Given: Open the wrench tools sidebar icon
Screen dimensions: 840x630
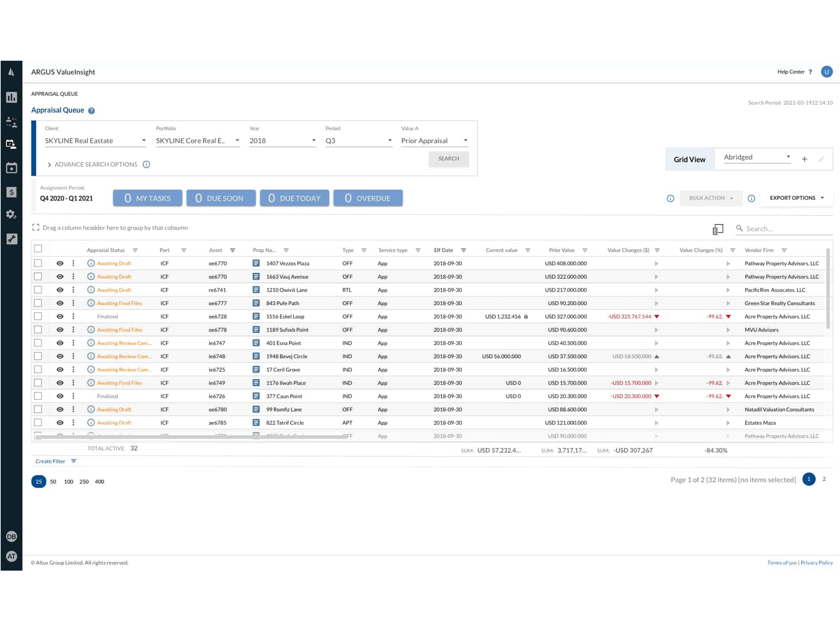Looking at the screenshot, I should (11, 239).
